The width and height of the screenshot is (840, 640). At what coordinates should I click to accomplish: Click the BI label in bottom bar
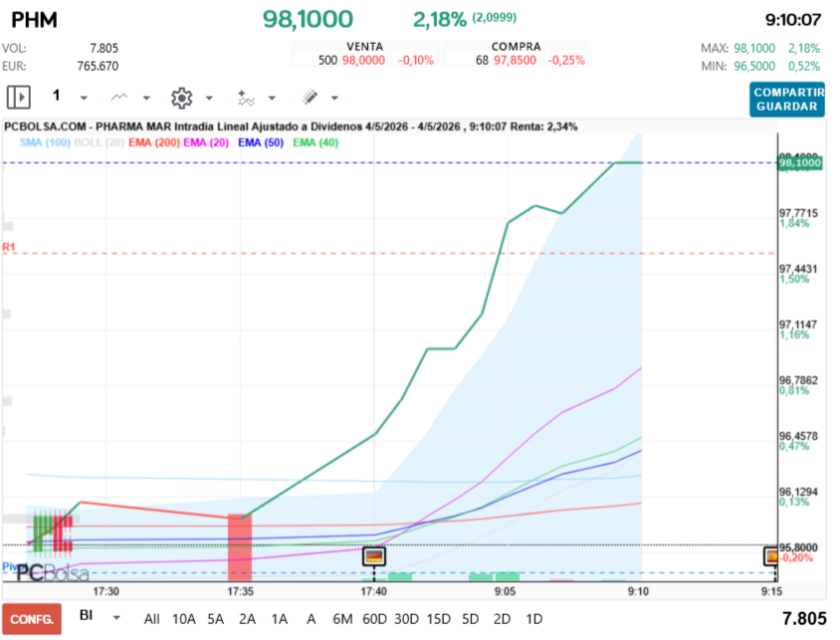coord(87,615)
